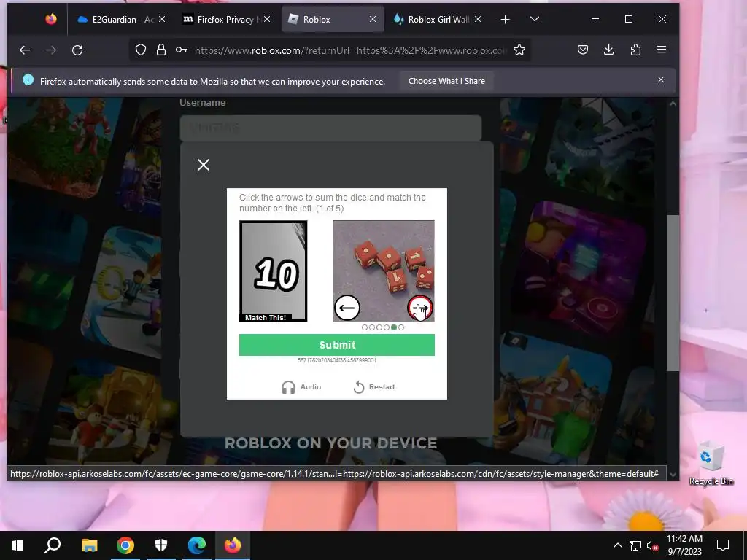Submit the captcha answer
Screen dimensions: 747x560
[337, 345]
